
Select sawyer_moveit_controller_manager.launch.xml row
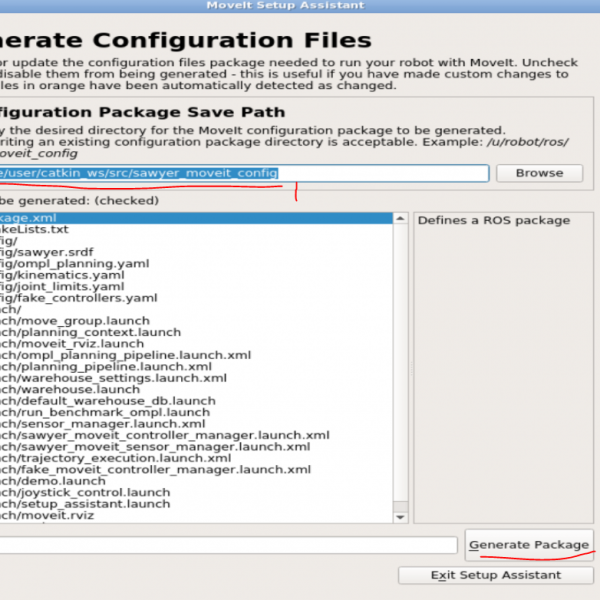pyautogui.click(x=196, y=435)
